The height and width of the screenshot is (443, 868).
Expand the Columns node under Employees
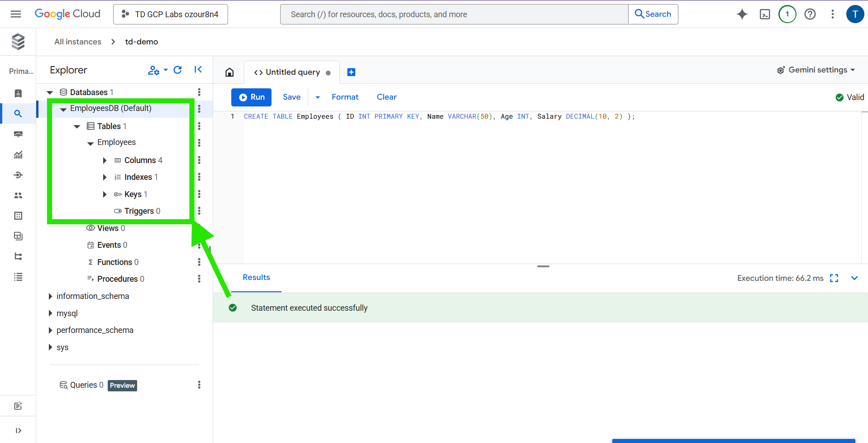(x=105, y=160)
